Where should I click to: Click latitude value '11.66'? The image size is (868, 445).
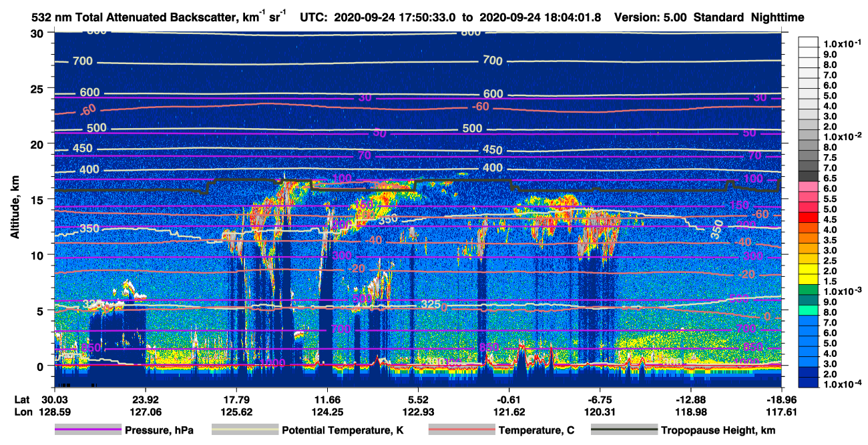coord(327,401)
